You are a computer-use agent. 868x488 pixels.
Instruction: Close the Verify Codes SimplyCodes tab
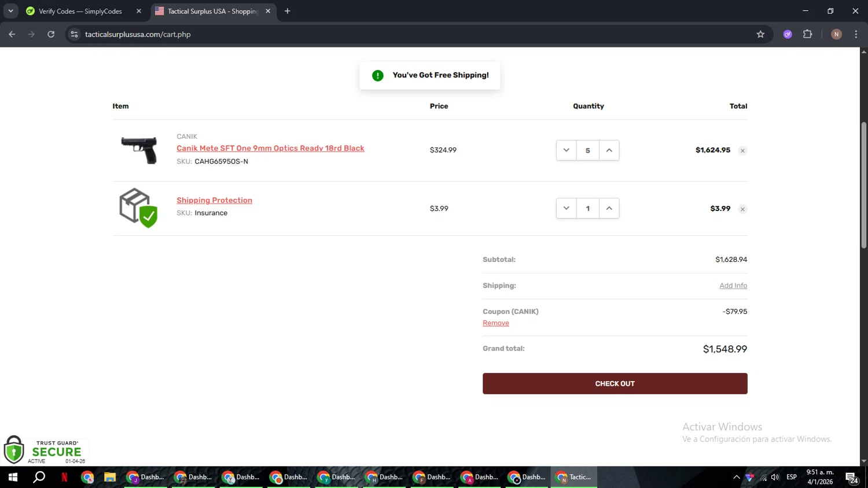pyautogui.click(x=139, y=11)
